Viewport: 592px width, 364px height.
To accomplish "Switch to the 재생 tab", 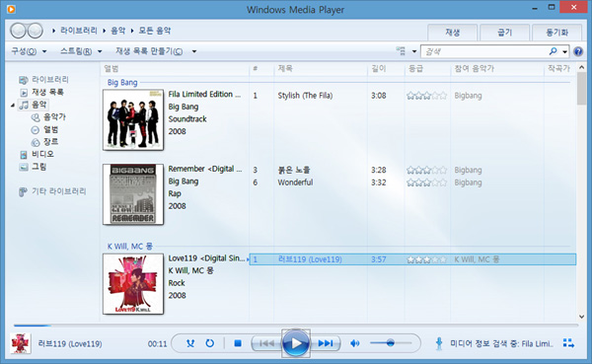I will pos(452,33).
